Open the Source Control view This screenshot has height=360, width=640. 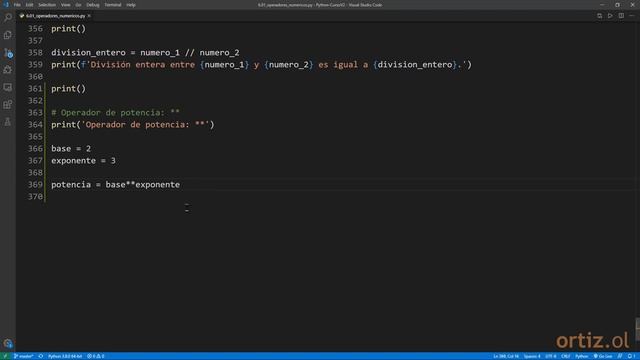pos(7,53)
